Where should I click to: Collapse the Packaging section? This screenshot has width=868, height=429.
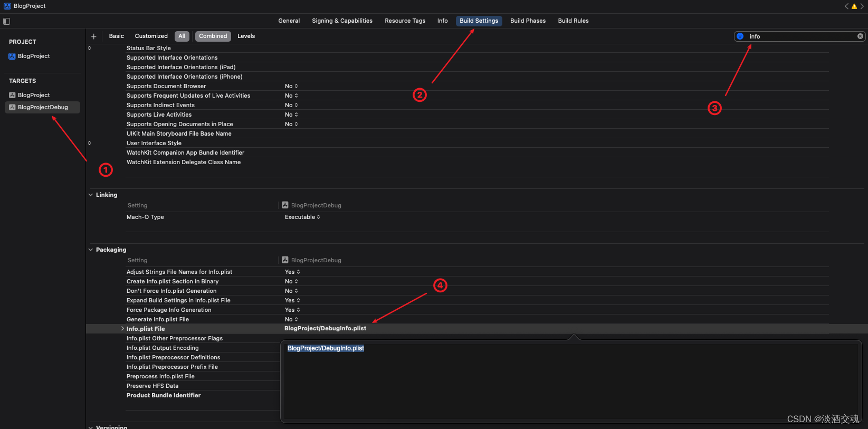(x=91, y=250)
